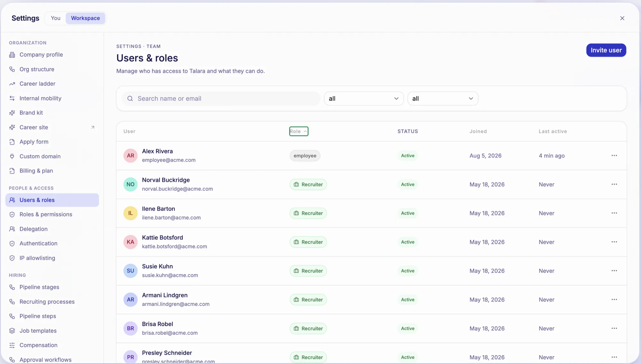This screenshot has height=364, width=641.
Task: Open the second 'all' filter dropdown
Action: coord(443,99)
